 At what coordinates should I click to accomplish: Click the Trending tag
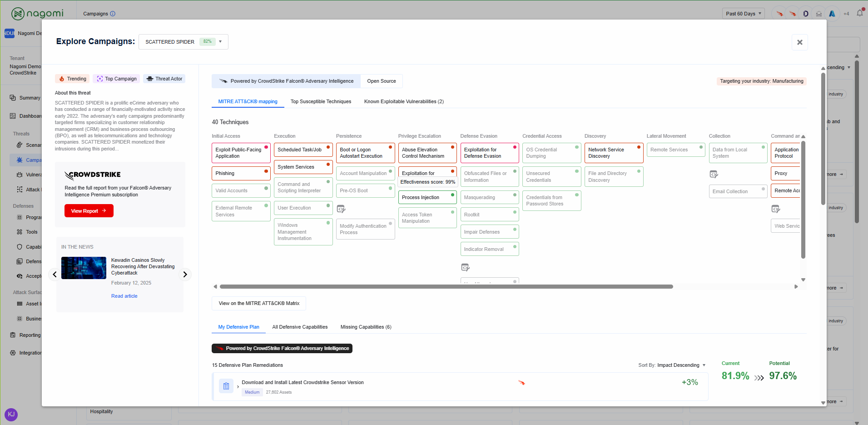click(x=72, y=79)
